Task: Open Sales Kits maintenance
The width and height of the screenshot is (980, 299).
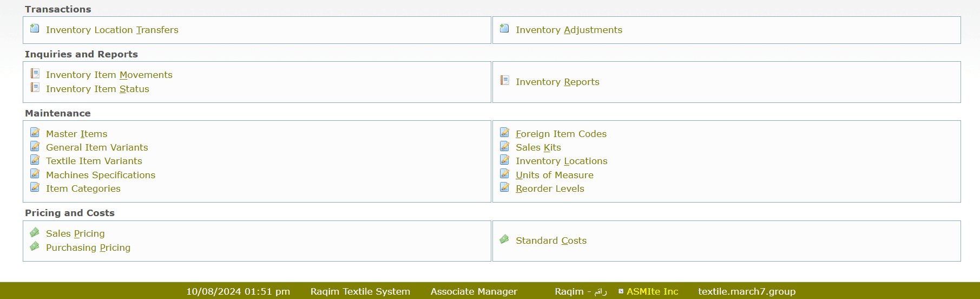Action: 538,147
